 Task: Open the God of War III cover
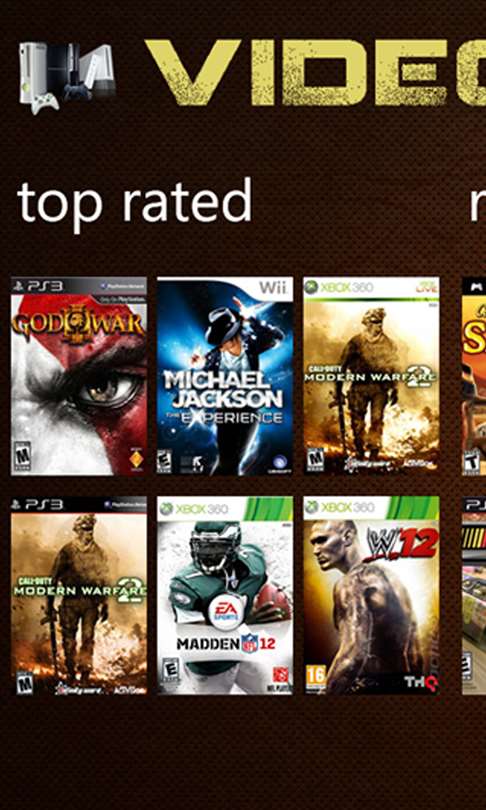click(79, 376)
